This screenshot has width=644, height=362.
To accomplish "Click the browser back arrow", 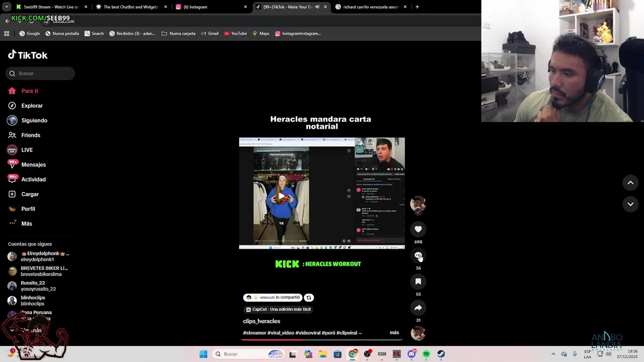I will 7,21.
